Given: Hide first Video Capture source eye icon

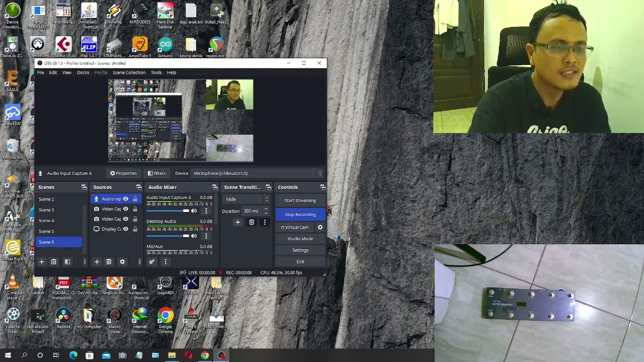Looking at the screenshot, I should pos(126,209).
